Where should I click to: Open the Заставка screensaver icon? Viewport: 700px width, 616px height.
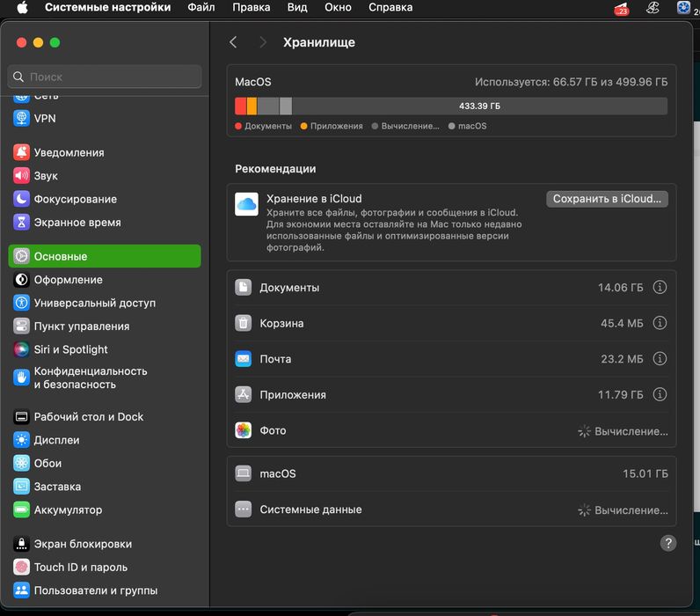(x=21, y=487)
